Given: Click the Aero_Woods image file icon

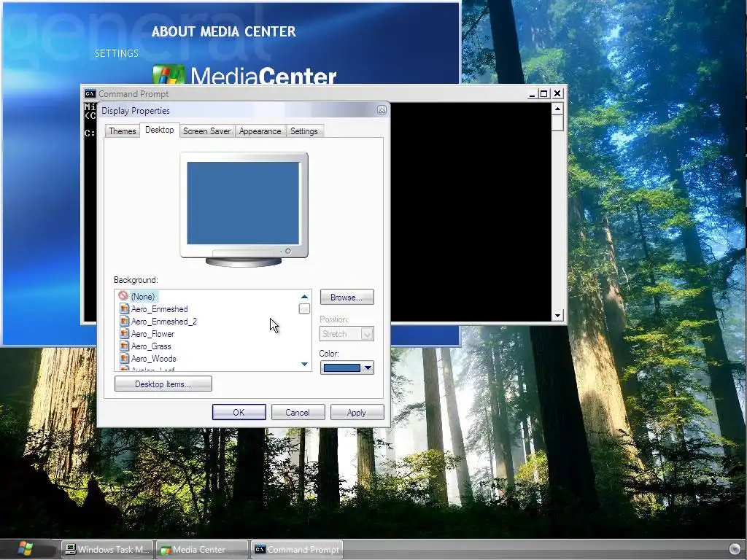Looking at the screenshot, I should tap(124, 358).
